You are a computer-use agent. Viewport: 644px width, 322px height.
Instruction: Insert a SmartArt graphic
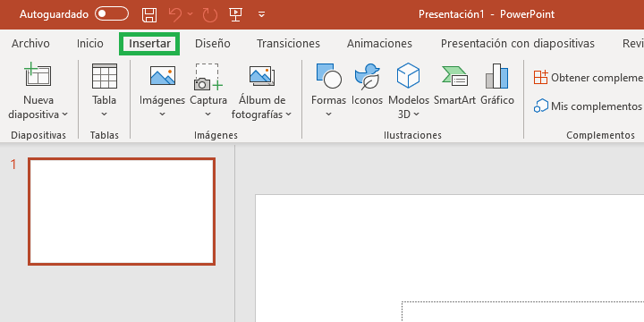click(454, 85)
